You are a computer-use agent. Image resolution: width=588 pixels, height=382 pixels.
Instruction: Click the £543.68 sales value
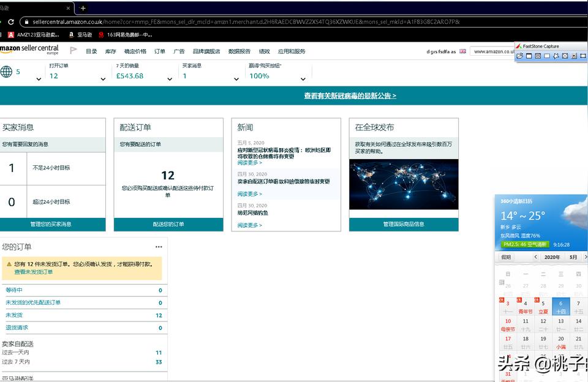(x=130, y=76)
